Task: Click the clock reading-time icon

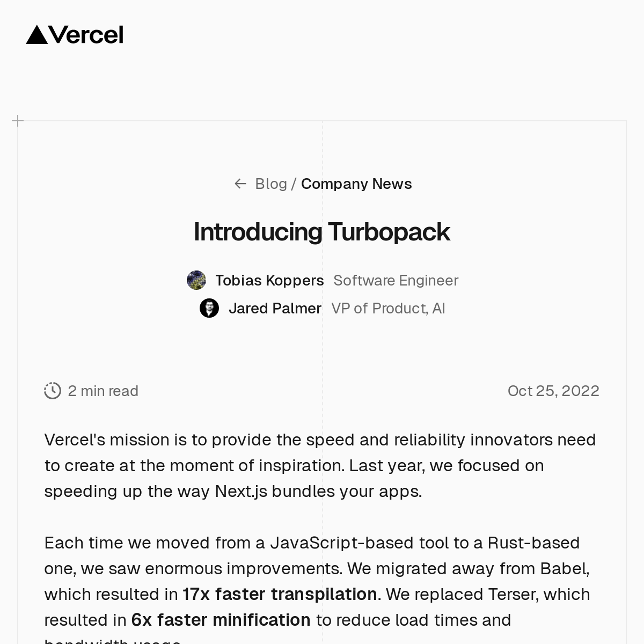Action: (x=53, y=391)
